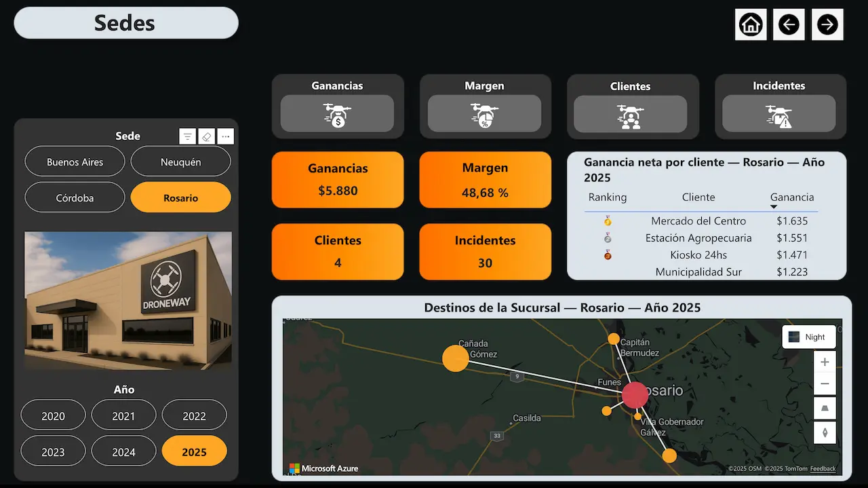The width and height of the screenshot is (868, 488).
Task: Click the Margen percentage drone icon
Action: (486, 114)
